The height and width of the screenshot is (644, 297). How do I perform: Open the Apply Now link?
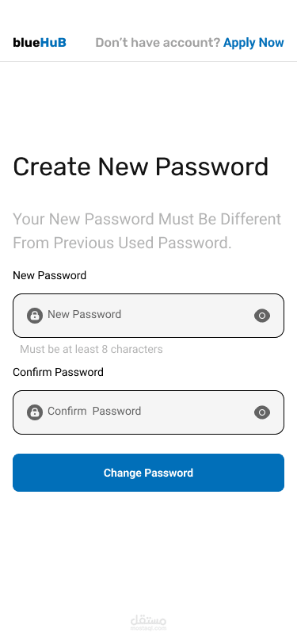click(253, 43)
